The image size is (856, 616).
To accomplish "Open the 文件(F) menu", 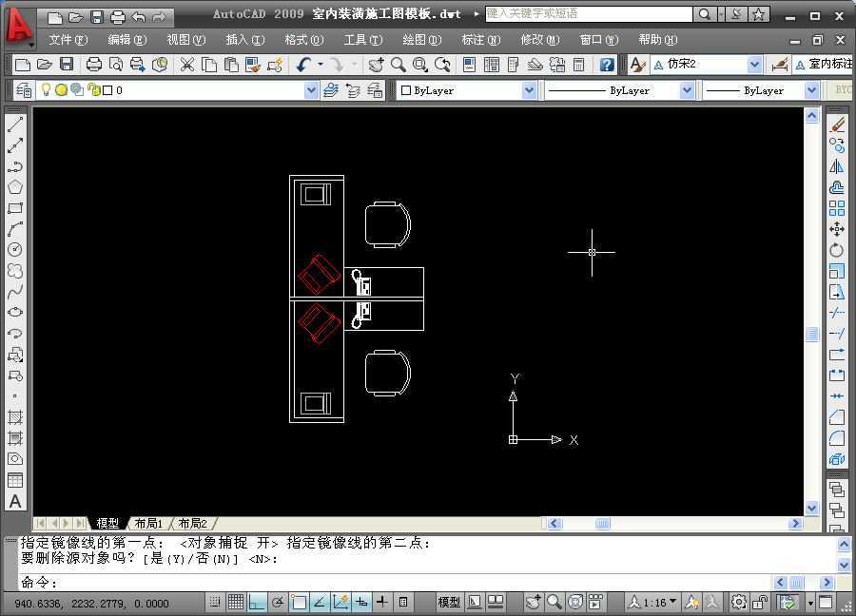I will coord(68,39).
